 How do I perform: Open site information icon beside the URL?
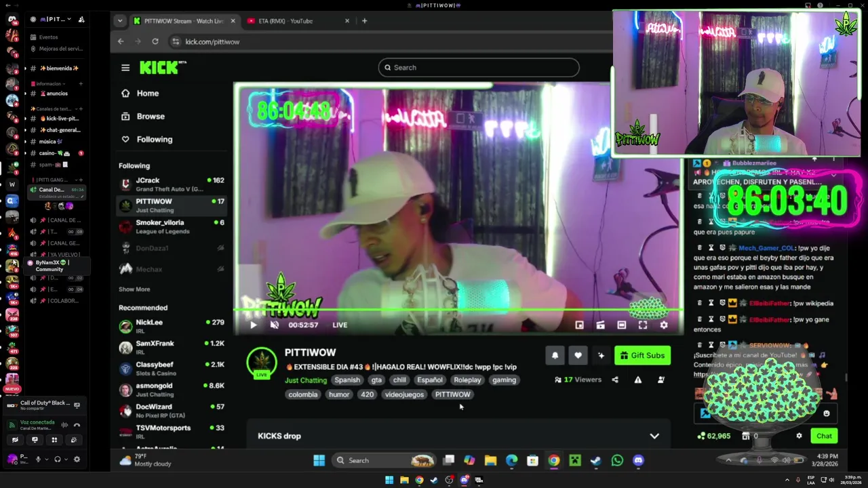pos(176,41)
